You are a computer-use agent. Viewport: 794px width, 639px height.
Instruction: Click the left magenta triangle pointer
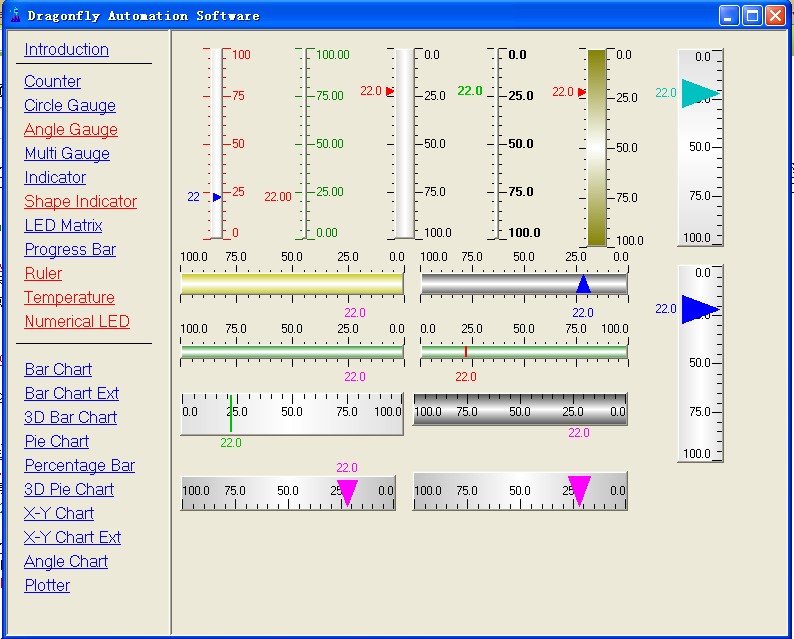coord(347,493)
